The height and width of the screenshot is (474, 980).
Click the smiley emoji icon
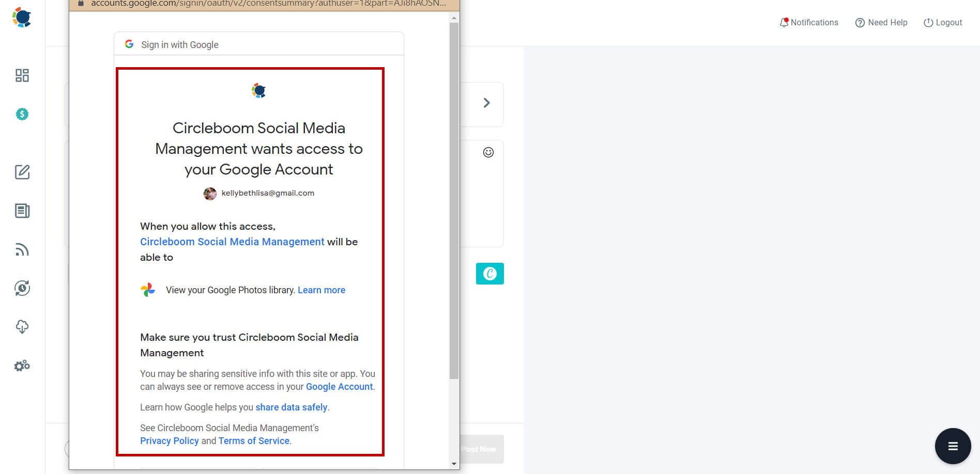tap(487, 152)
